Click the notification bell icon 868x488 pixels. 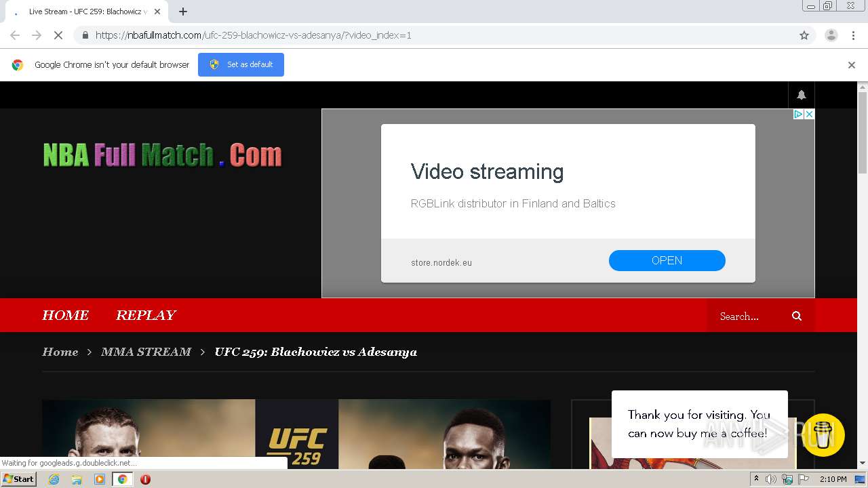point(802,95)
